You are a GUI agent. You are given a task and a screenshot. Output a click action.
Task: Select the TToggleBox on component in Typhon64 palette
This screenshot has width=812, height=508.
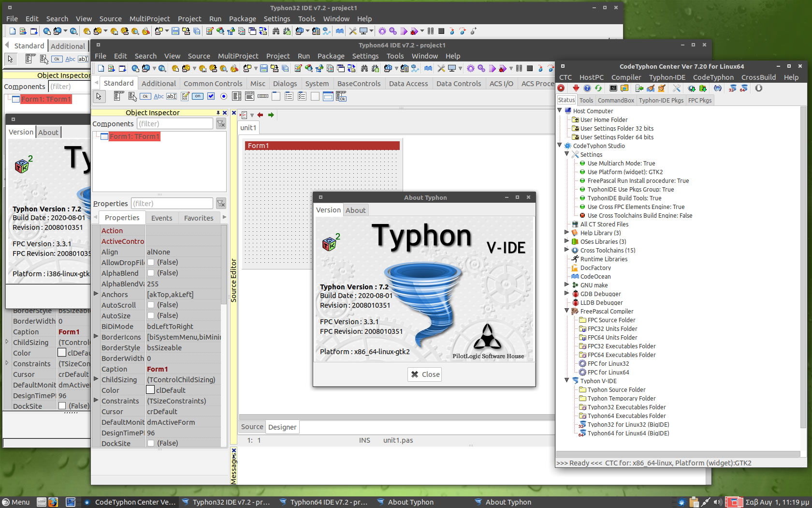click(198, 96)
